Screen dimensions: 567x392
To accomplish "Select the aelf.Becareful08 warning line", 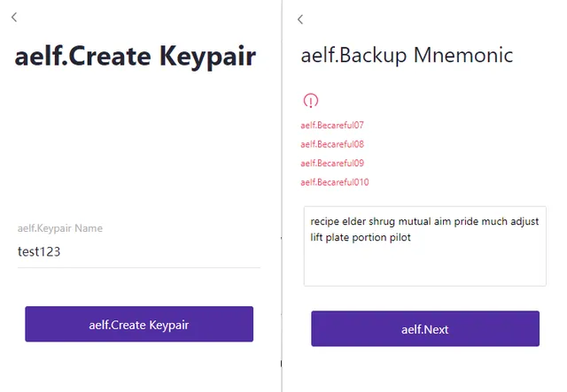I will point(332,144).
